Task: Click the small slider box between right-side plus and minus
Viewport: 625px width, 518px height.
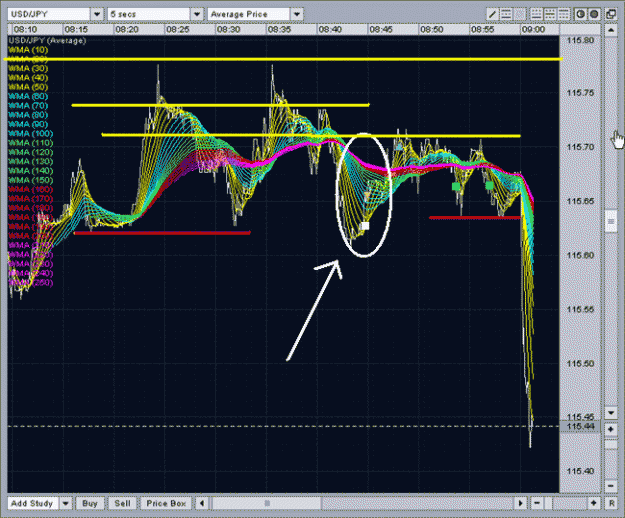Action: tap(611, 443)
